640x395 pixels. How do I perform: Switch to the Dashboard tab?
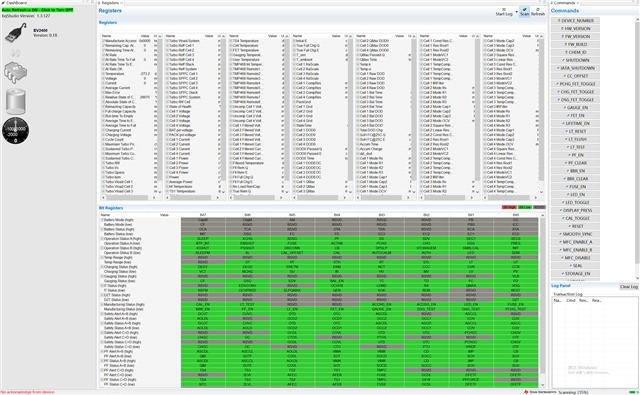(15, 2)
